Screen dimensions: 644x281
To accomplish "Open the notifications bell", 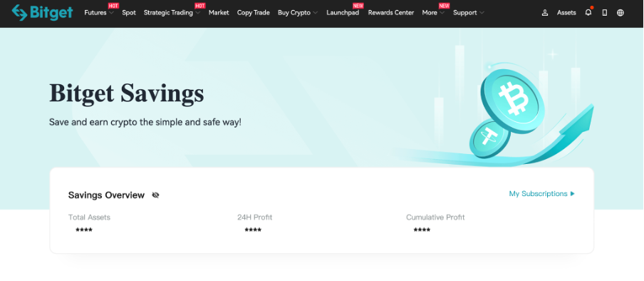I will pyautogui.click(x=588, y=12).
